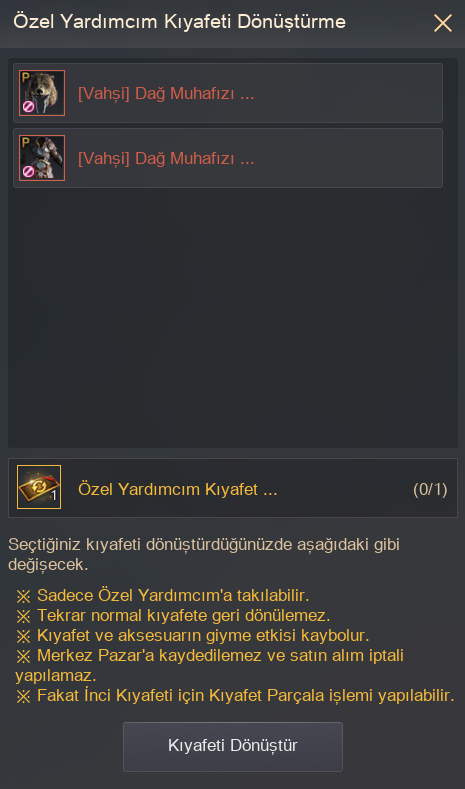The height and width of the screenshot is (789, 465).
Task: Select the bear head helmet icon
Action: pyautogui.click(x=42, y=93)
